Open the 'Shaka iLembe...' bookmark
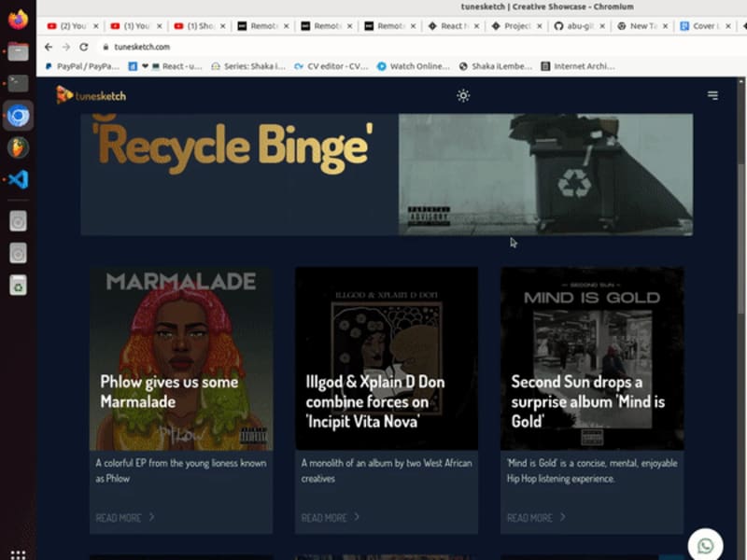This screenshot has width=747, height=560. (x=496, y=66)
